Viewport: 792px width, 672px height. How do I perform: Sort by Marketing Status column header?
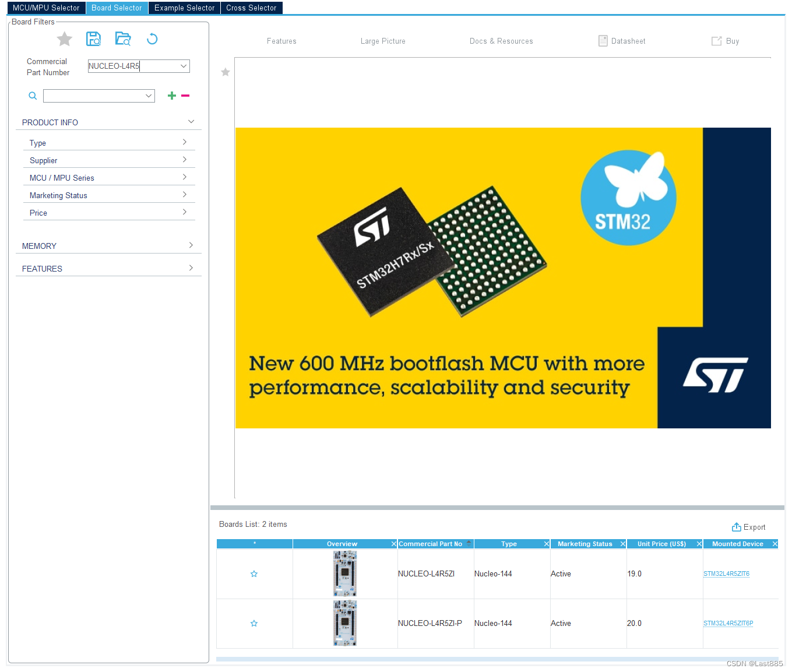(x=585, y=544)
